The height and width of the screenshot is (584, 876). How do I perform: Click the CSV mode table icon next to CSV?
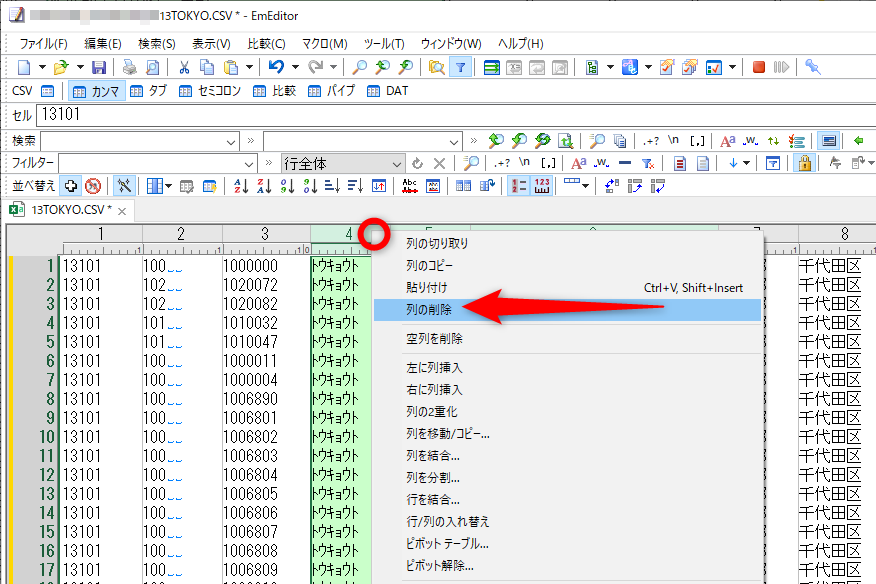(48, 91)
